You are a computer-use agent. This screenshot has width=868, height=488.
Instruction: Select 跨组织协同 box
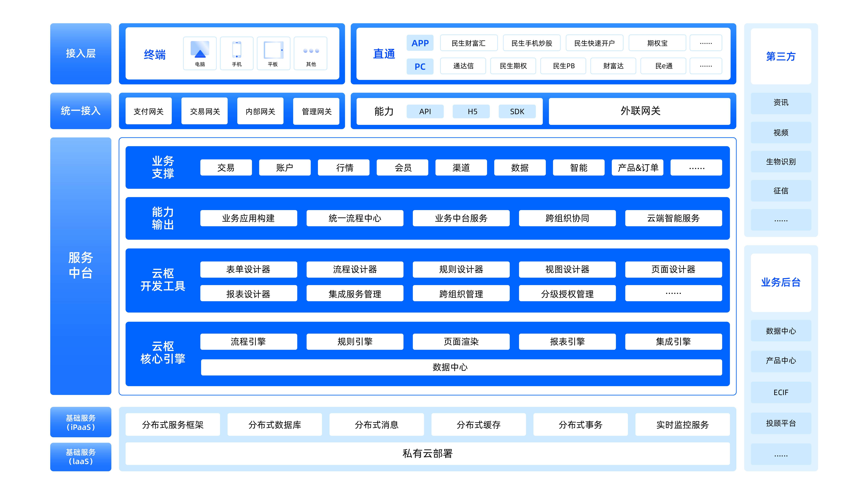567,218
